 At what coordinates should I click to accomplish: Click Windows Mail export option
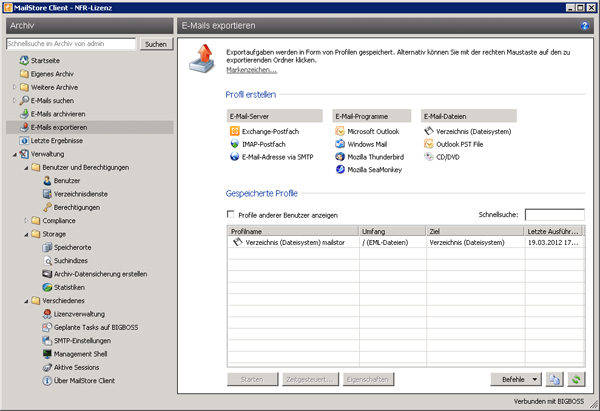[367, 144]
